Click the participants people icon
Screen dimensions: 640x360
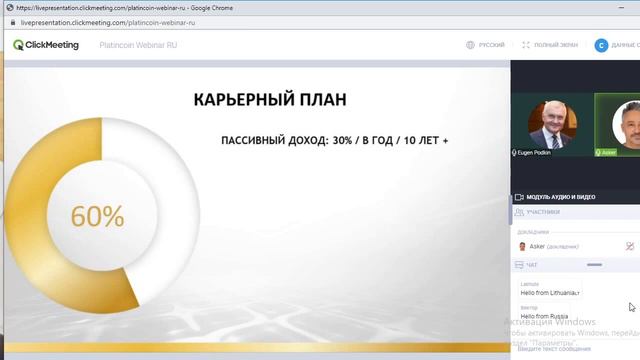[519, 212]
